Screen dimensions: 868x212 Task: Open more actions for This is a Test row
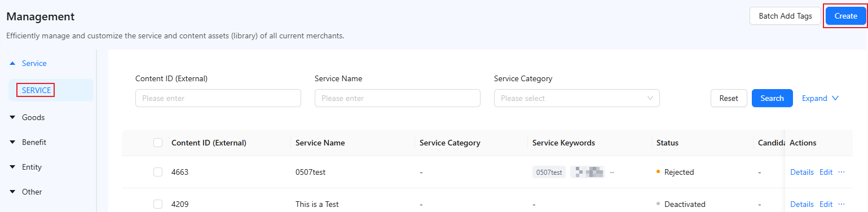[x=842, y=204]
